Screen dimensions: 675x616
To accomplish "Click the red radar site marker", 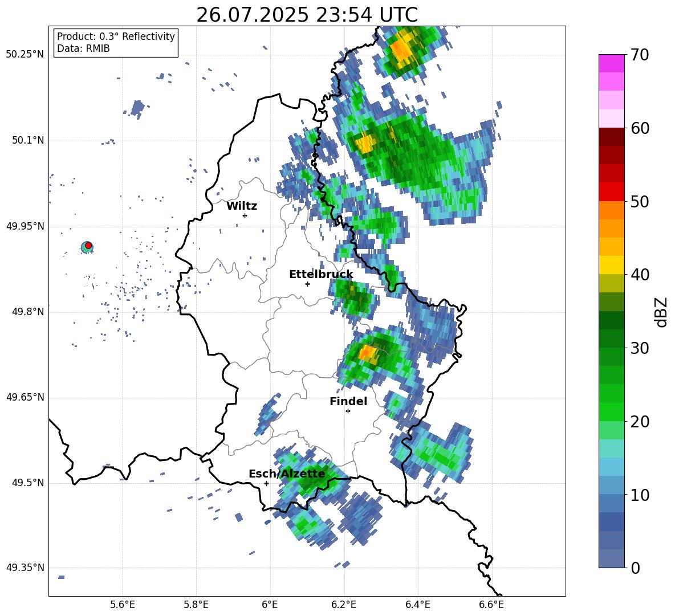I will [88, 246].
